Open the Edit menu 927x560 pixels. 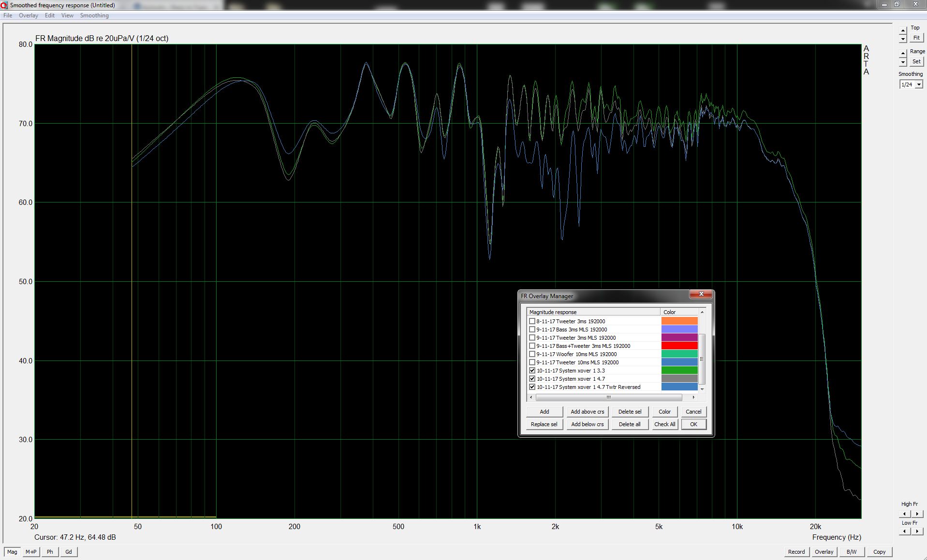click(x=49, y=15)
